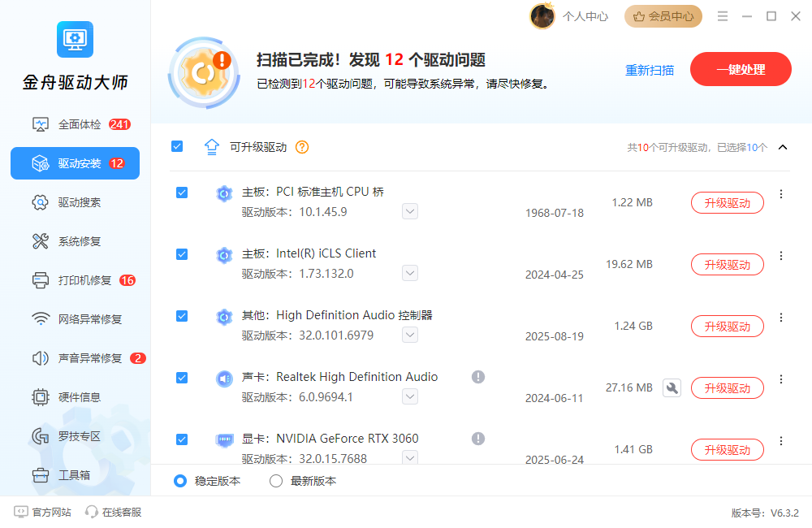Click the warning icon next to NVIDIA GeForce RTX 3060
The height and width of the screenshot is (528, 812).
point(478,439)
